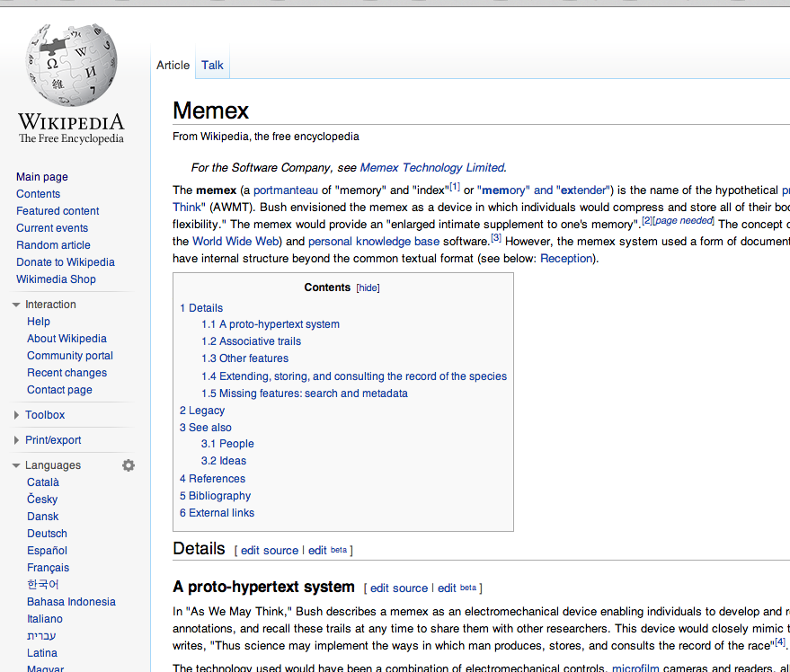Open the Help link
This screenshot has width=790, height=672.
tap(39, 322)
